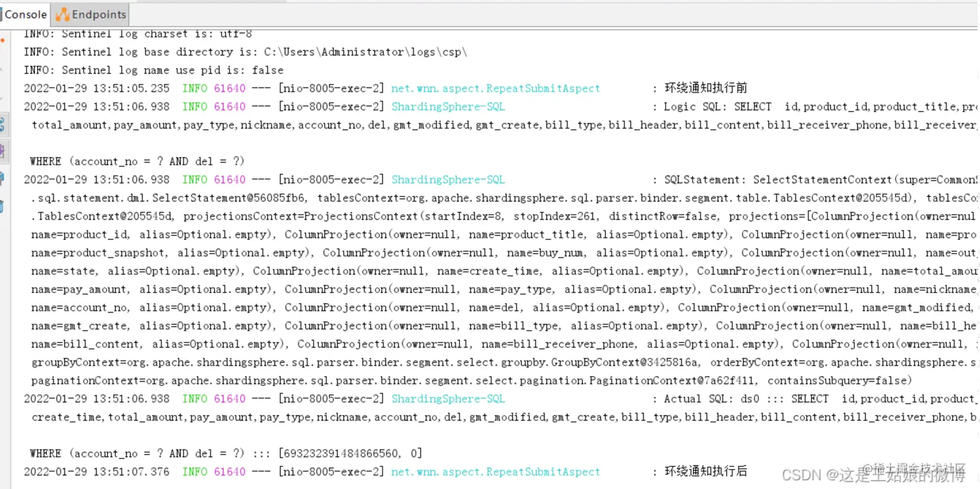
Task: Click '[nio-8005-exec-2]' on 13:51:05.235 row
Action: pos(332,88)
